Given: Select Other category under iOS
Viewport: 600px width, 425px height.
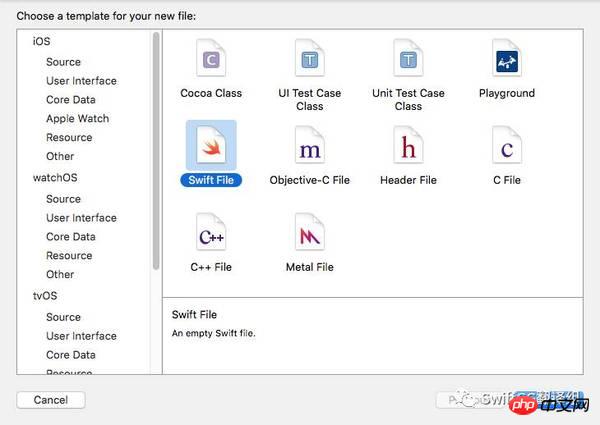Looking at the screenshot, I should (60, 156).
